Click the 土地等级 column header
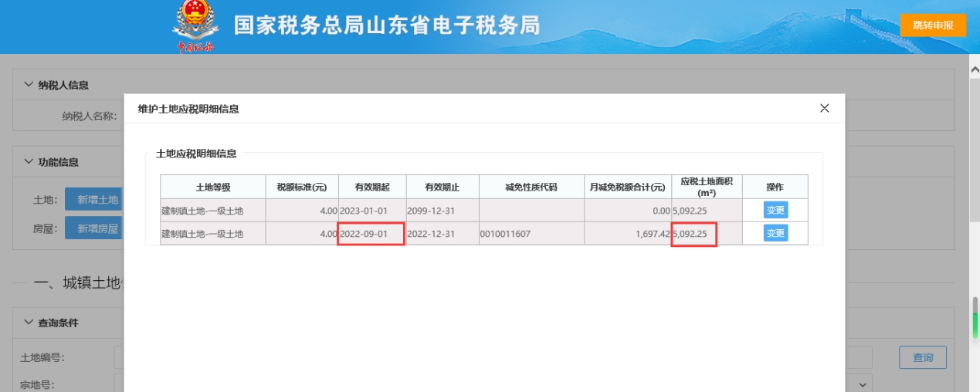 coord(212,188)
